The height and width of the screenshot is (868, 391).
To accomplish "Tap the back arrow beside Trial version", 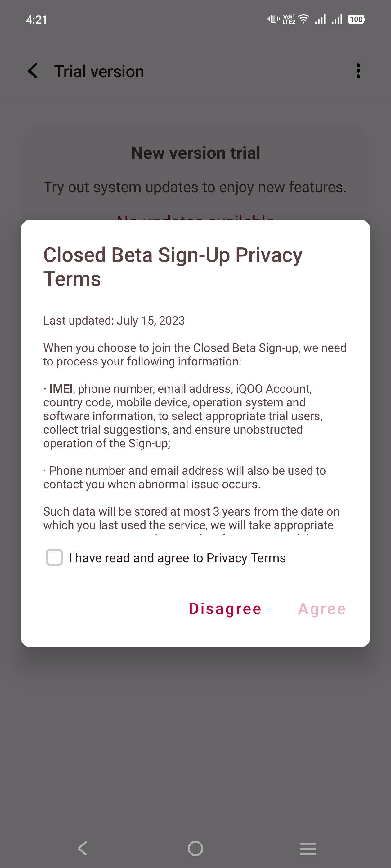I will (x=33, y=71).
